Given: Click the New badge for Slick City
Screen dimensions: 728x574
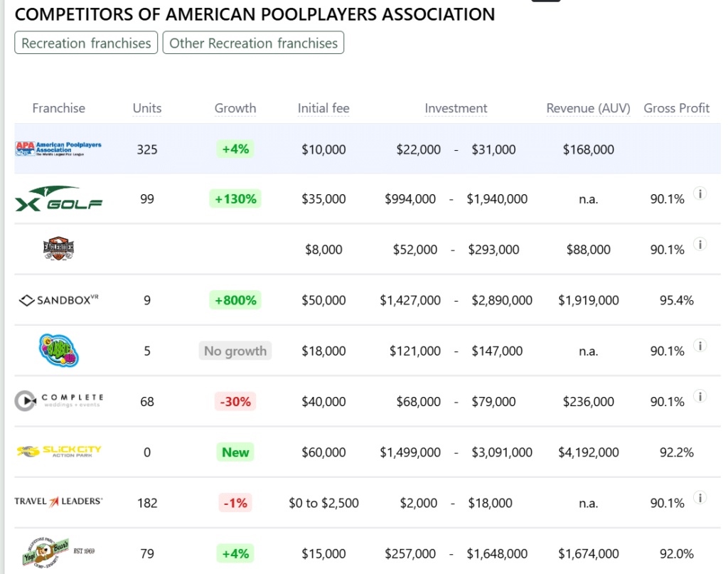Looking at the screenshot, I should click(235, 452).
